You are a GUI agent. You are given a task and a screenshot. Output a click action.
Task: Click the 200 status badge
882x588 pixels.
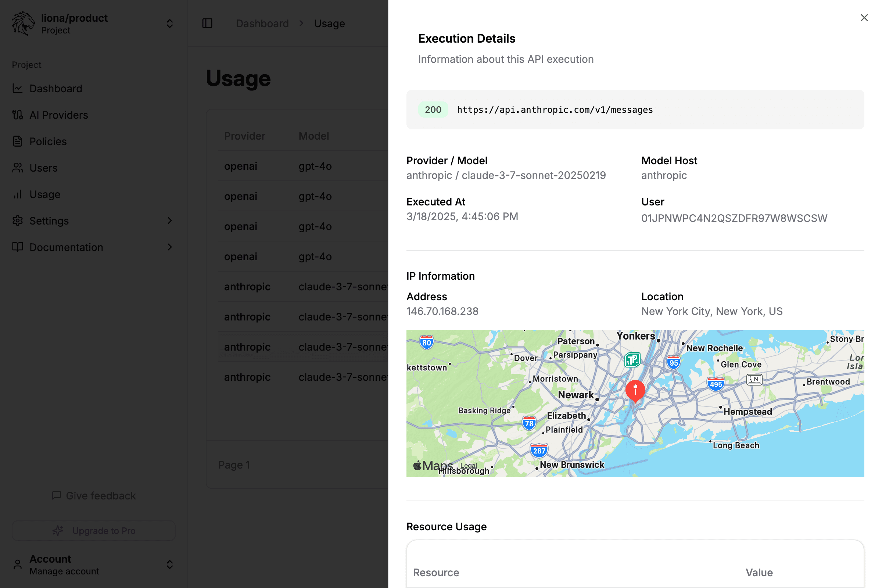pyautogui.click(x=433, y=110)
